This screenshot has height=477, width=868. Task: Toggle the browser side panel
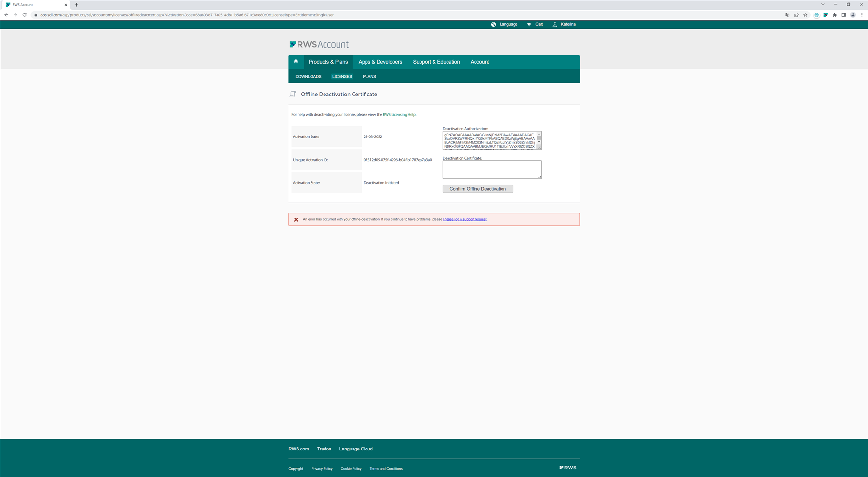(843, 15)
